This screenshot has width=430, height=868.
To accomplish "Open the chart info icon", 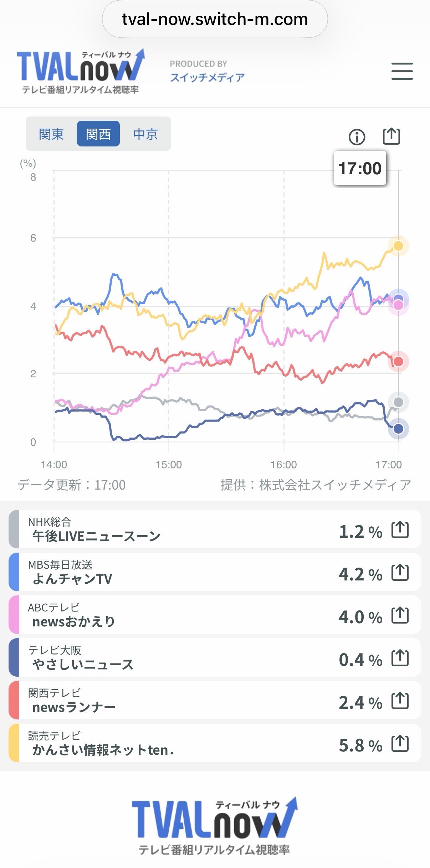I will [x=357, y=137].
